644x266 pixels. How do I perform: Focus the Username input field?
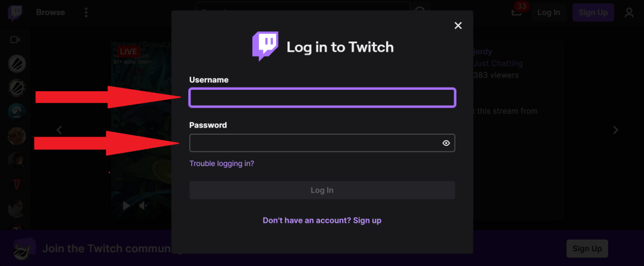[321, 97]
